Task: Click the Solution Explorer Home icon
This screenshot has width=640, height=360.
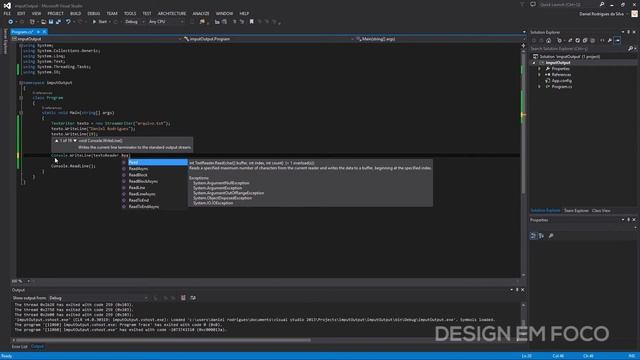Action: click(549, 40)
